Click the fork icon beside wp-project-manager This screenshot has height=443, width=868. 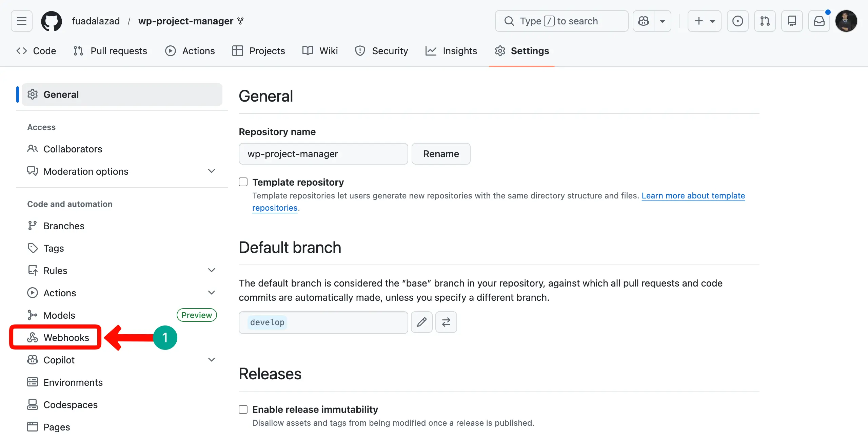click(240, 21)
